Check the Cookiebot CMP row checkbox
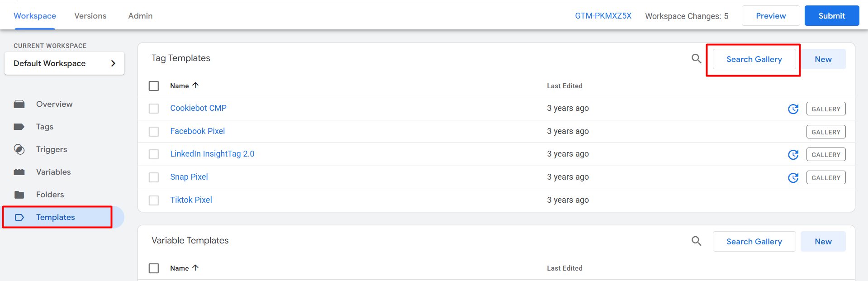The width and height of the screenshot is (868, 281). click(x=154, y=109)
